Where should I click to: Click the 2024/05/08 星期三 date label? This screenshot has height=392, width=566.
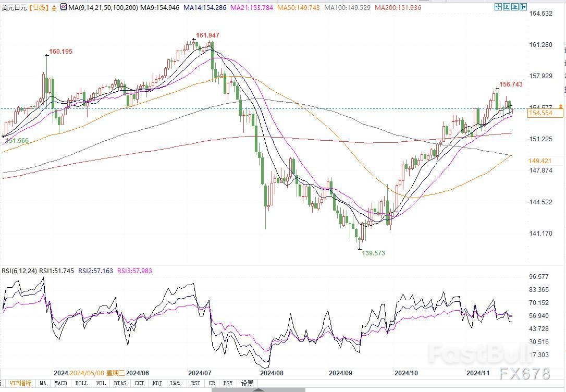click(97, 373)
